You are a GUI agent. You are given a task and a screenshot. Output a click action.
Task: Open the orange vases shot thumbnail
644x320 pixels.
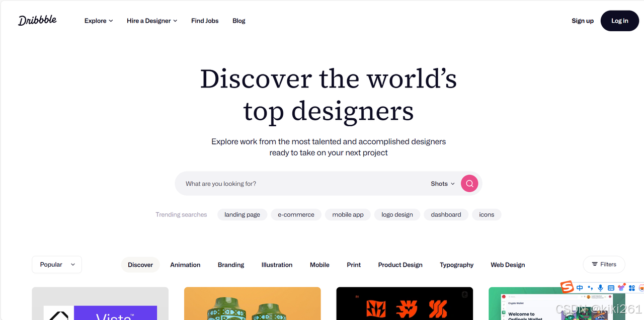click(x=253, y=303)
